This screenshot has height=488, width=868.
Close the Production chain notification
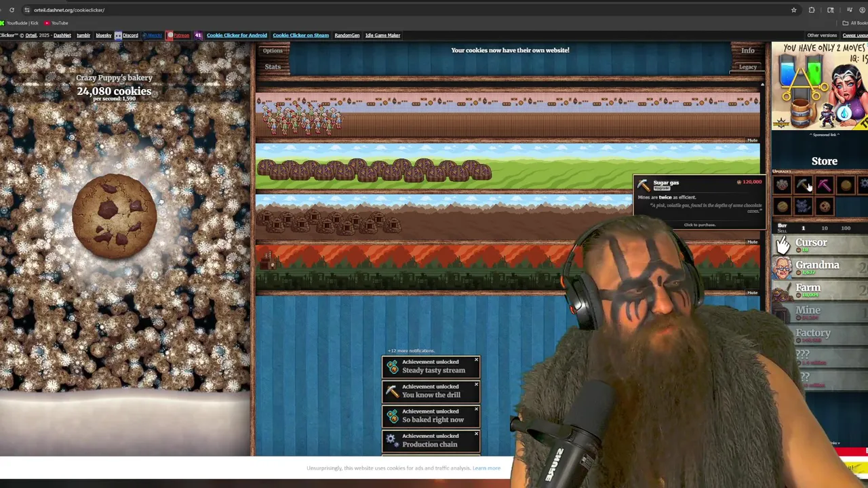[476, 434]
